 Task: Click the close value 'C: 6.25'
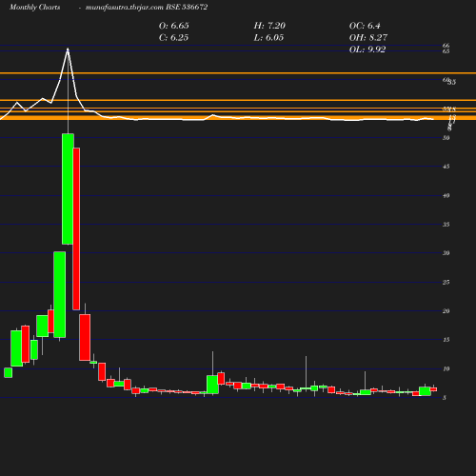click(x=173, y=38)
